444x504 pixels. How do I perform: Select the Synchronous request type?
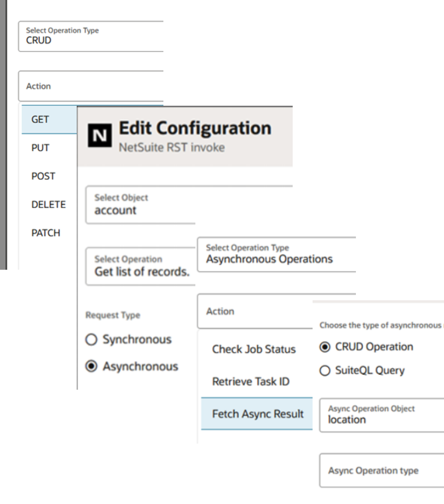(92, 340)
